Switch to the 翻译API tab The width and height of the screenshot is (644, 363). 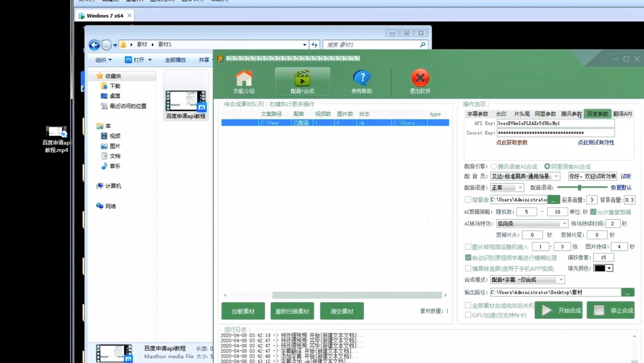[624, 114]
